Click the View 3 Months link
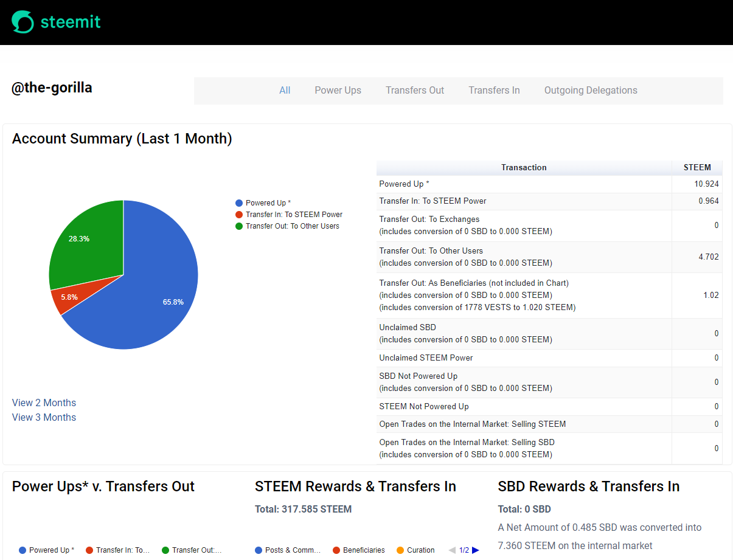This screenshot has width=733, height=560. [x=44, y=417]
